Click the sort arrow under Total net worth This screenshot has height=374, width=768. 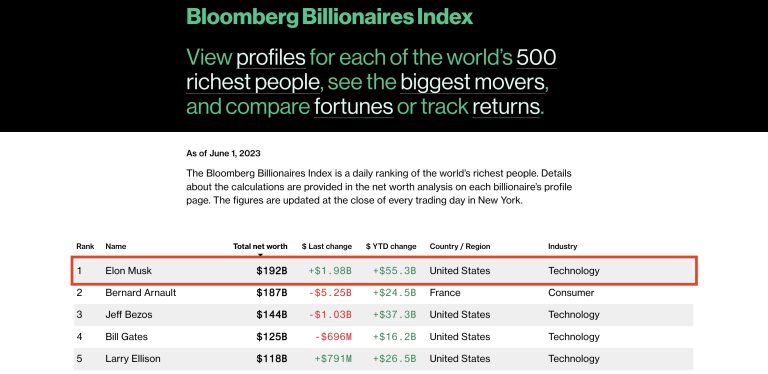[260, 255]
